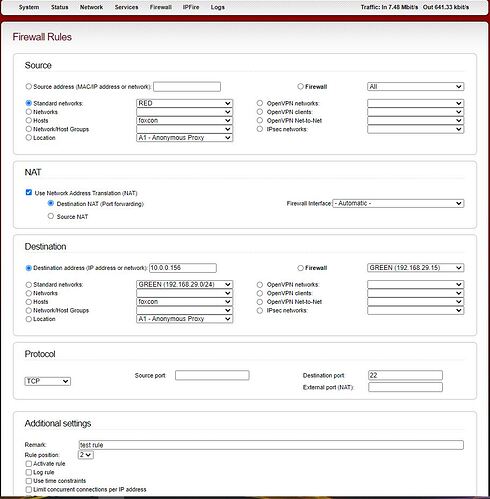Open the TCP protocol dropdown

coord(48,381)
